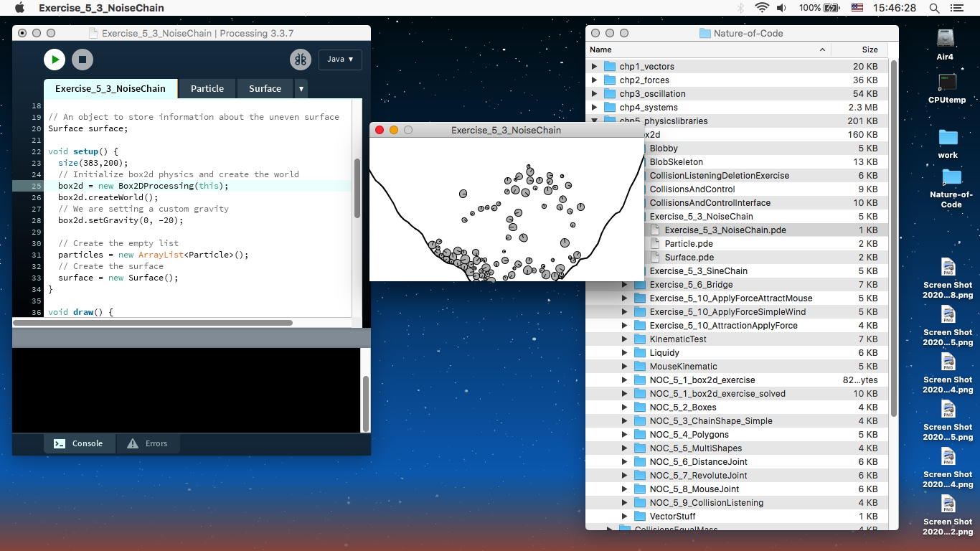Open Spotlight search in menu bar
The image size is (980, 551).
click(934, 8)
